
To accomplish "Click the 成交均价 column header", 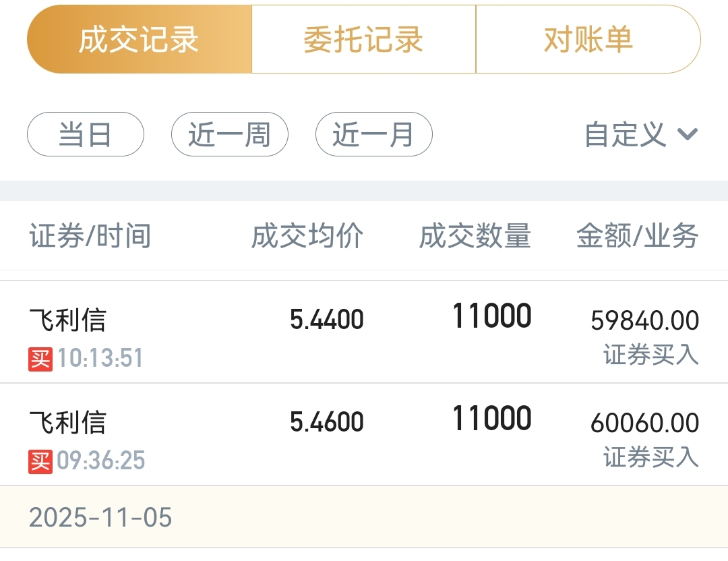I will pyautogui.click(x=307, y=237).
